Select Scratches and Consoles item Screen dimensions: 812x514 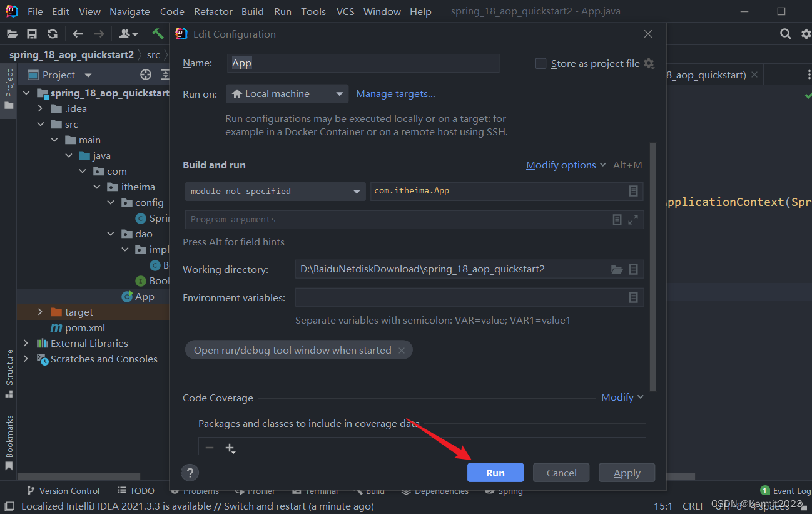point(97,359)
